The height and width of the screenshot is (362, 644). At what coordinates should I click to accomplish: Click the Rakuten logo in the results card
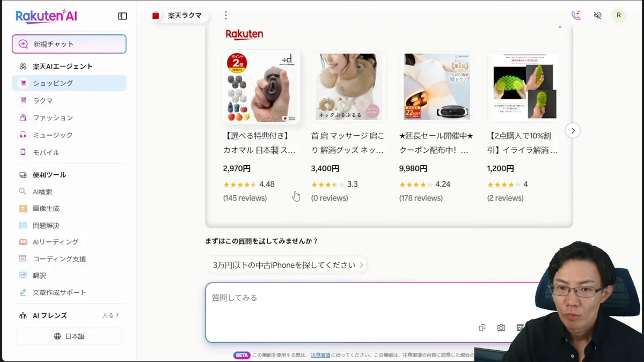[x=244, y=34]
